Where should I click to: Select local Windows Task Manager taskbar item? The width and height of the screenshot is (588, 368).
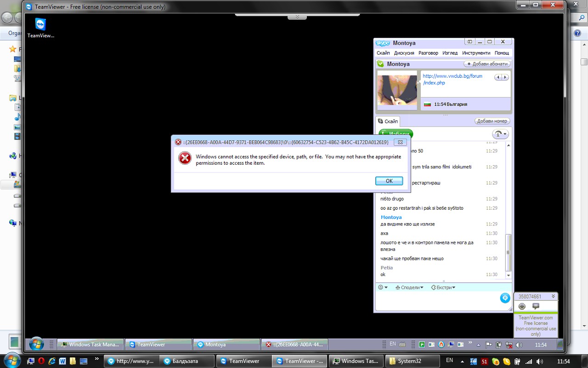(355, 361)
